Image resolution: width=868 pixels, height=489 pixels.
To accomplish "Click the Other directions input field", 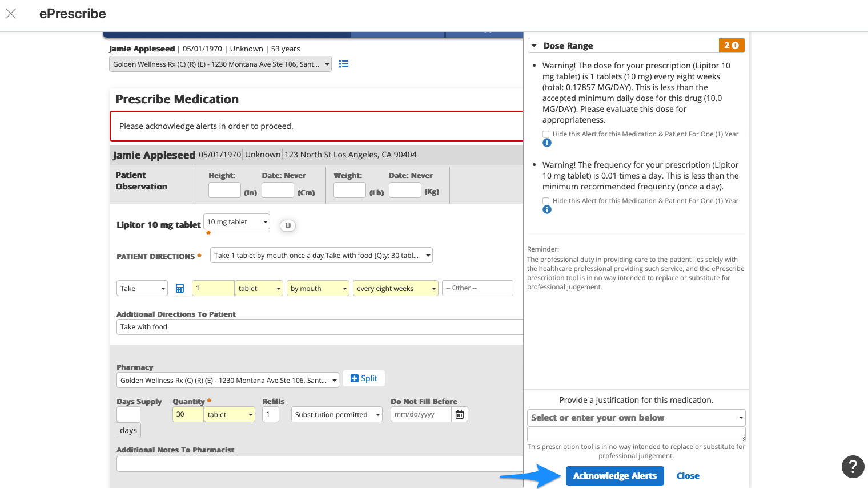I will coord(477,288).
